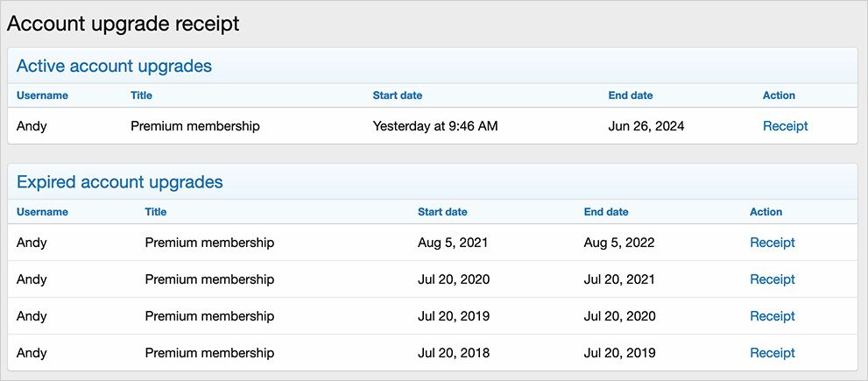Open Receipt for active Premium membership

click(x=785, y=126)
